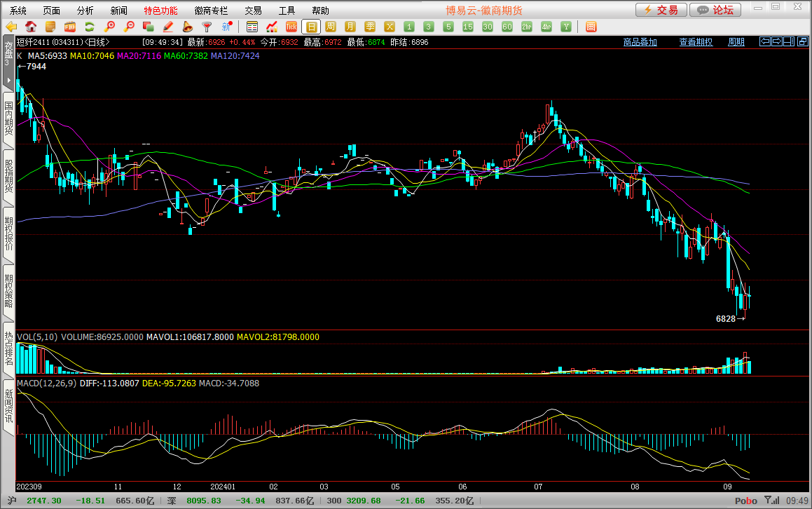This screenshot has height=509, width=812.
Task: Click the trend chart icon
Action: point(272,27)
